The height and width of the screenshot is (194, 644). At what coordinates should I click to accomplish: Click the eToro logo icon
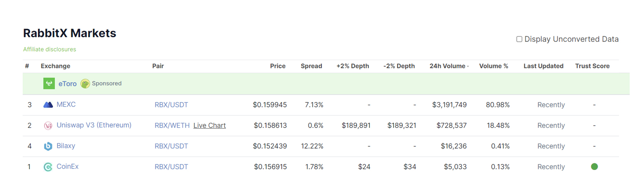point(49,83)
